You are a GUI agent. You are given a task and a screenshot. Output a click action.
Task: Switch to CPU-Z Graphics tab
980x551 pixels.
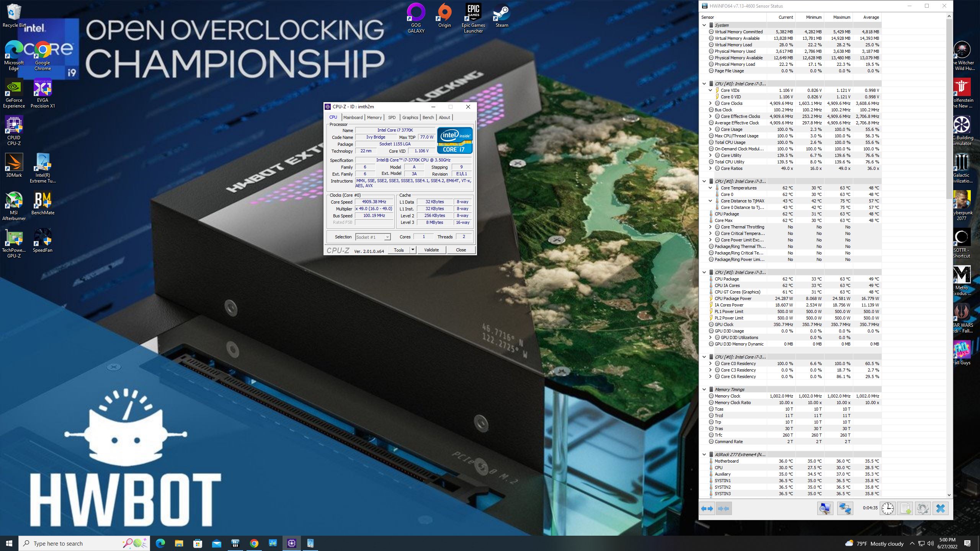[410, 117]
